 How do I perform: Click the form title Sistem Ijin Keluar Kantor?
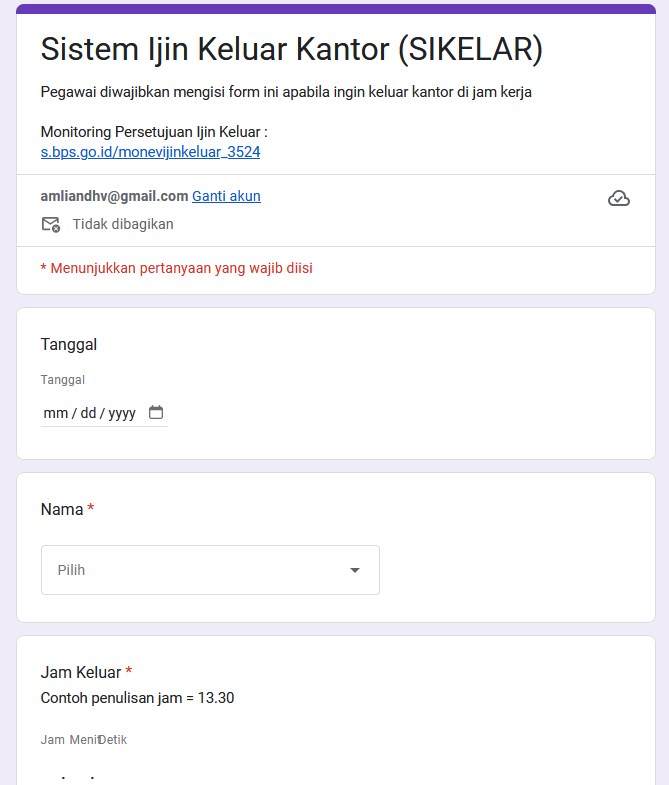pos(291,49)
